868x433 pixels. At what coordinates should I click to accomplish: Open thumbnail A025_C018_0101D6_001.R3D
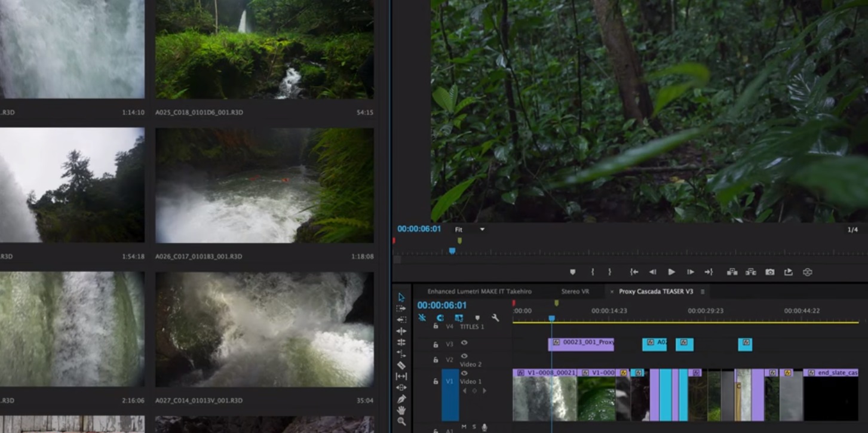click(x=265, y=49)
